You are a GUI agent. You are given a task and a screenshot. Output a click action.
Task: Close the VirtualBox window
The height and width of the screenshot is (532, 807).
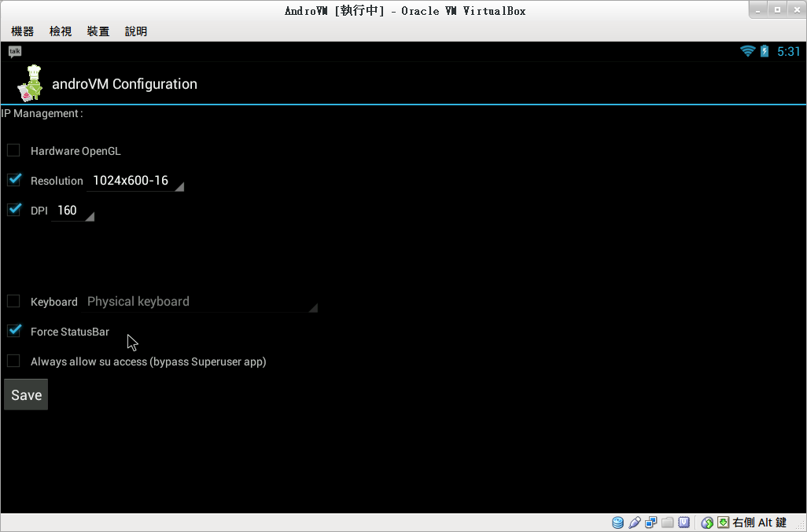pos(796,9)
